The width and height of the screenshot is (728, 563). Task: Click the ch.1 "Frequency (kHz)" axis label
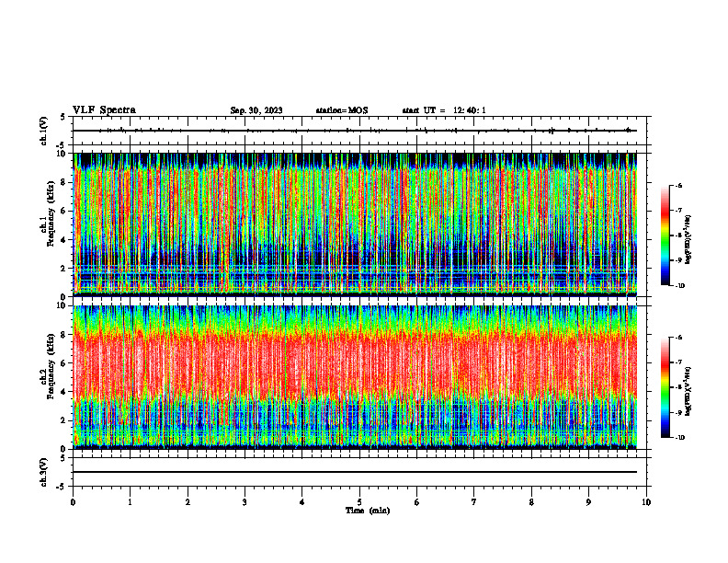point(51,213)
